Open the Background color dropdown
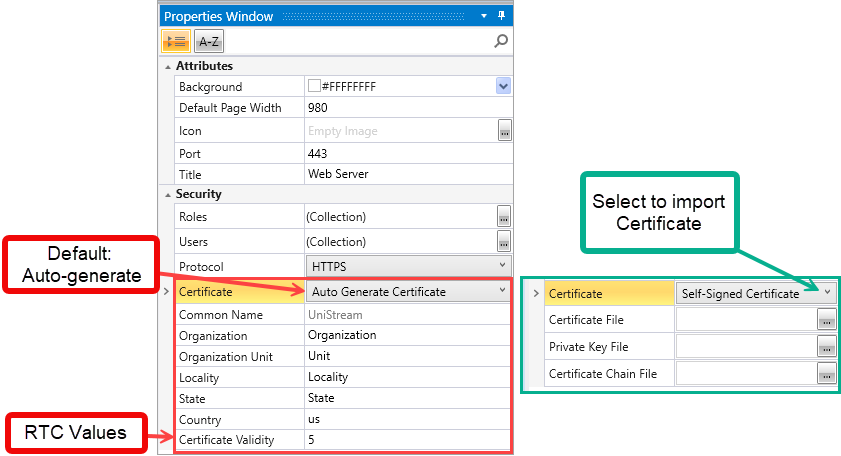Viewport: 841px width, 456px height. pyautogui.click(x=504, y=87)
